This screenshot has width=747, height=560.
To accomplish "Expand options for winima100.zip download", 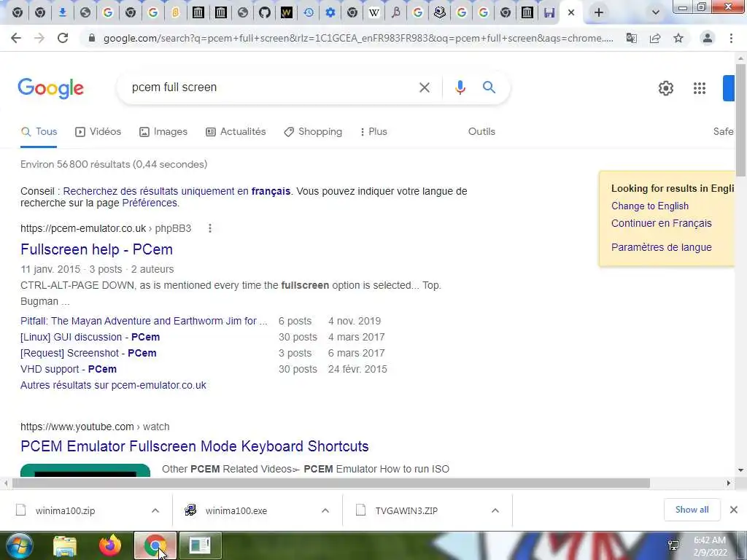I will point(155,510).
